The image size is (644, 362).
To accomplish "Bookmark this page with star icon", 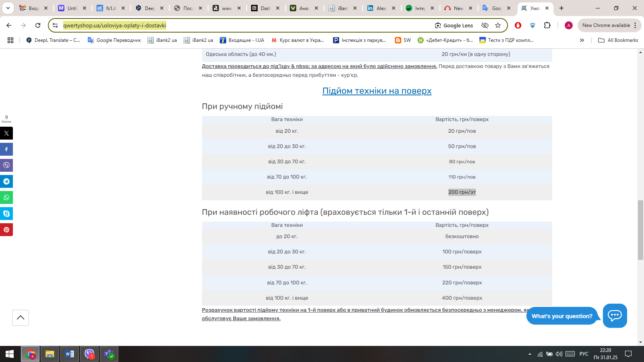I will tap(498, 25).
